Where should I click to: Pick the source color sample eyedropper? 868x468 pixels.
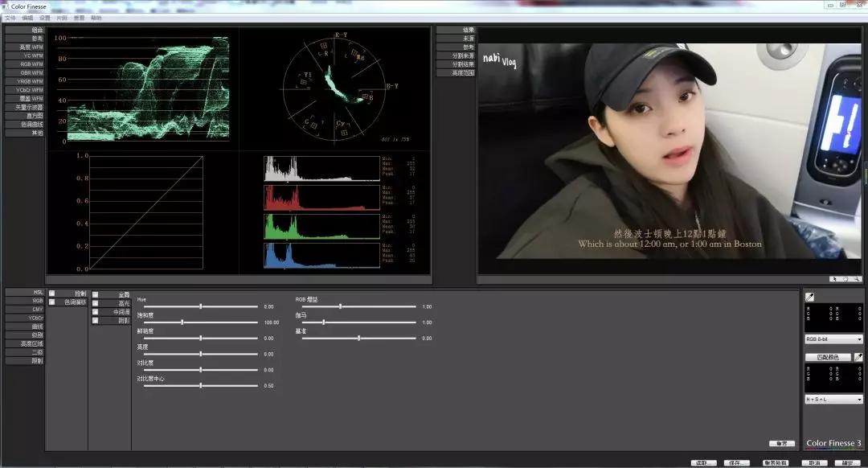[810, 297]
